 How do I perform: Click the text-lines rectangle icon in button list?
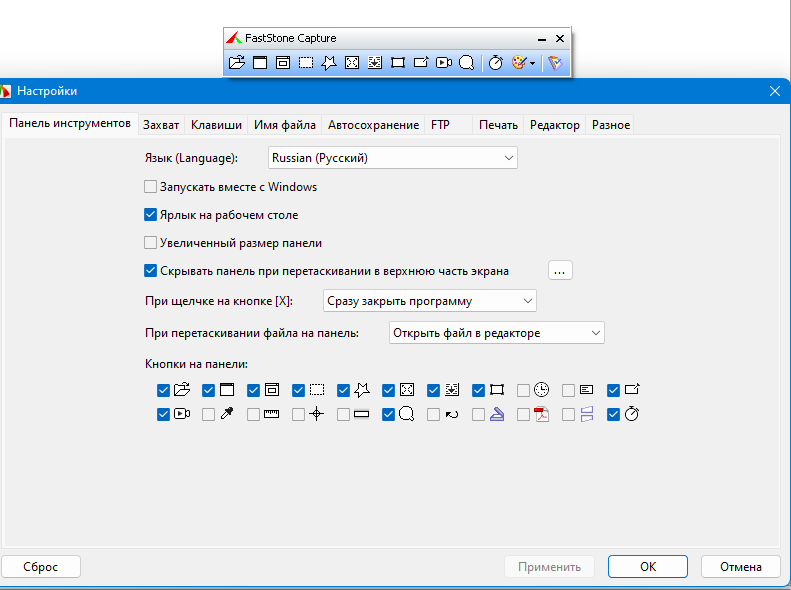coord(586,389)
